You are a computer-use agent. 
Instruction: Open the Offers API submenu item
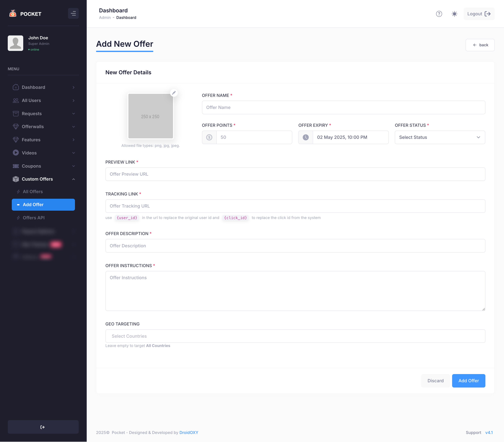pos(34,218)
